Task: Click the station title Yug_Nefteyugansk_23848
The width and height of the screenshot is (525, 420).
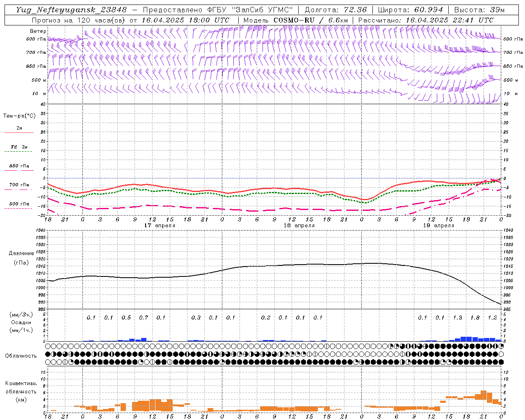Action: coord(71,10)
